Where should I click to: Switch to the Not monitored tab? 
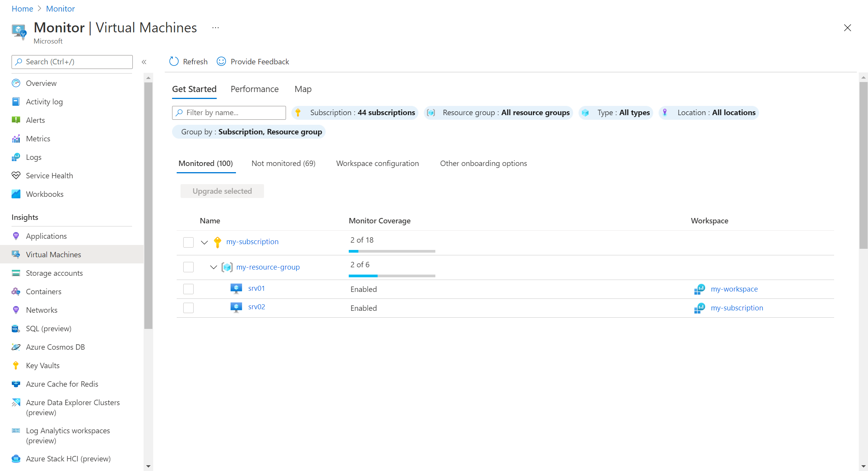pos(283,163)
